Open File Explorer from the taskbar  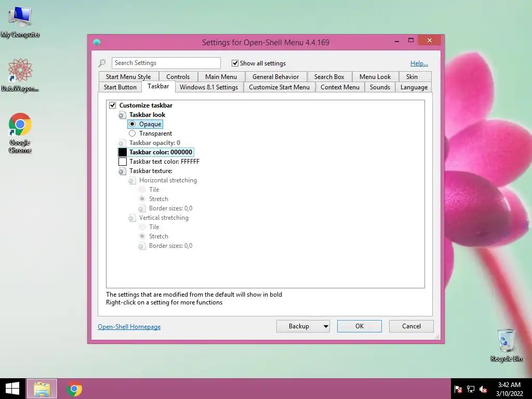tap(42, 389)
